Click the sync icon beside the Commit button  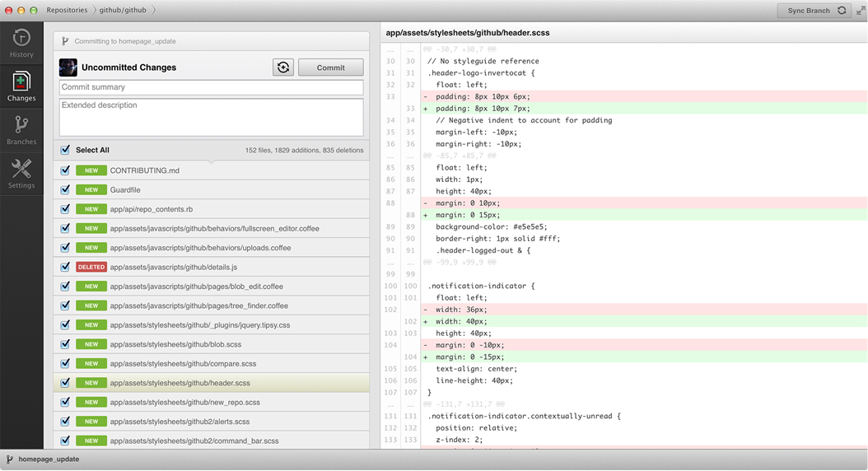point(283,68)
